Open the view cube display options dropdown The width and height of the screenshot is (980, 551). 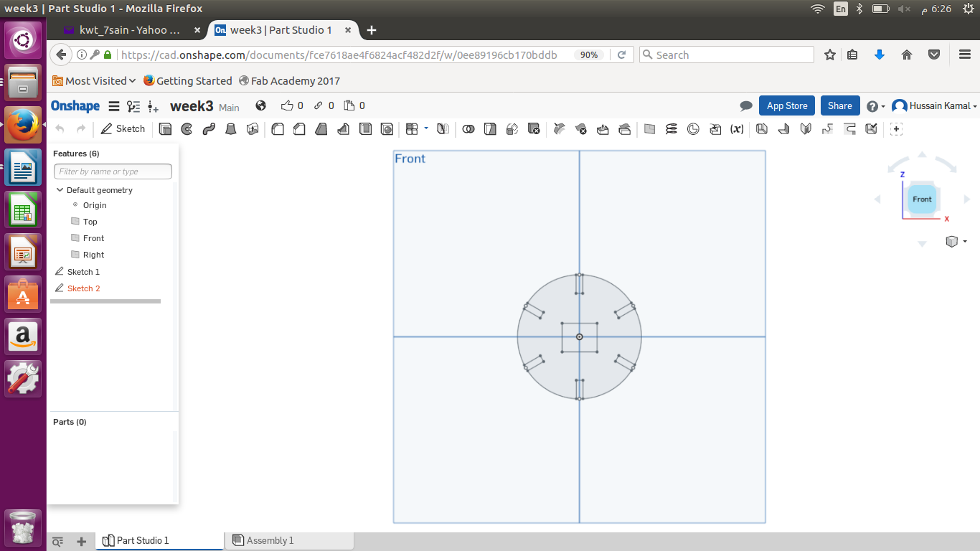point(965,242)
